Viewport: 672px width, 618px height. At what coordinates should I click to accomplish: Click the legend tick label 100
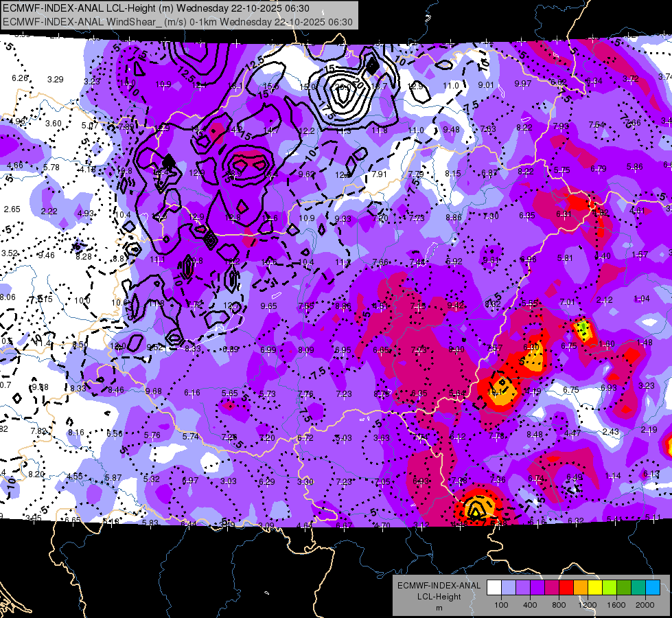point(501,605)
